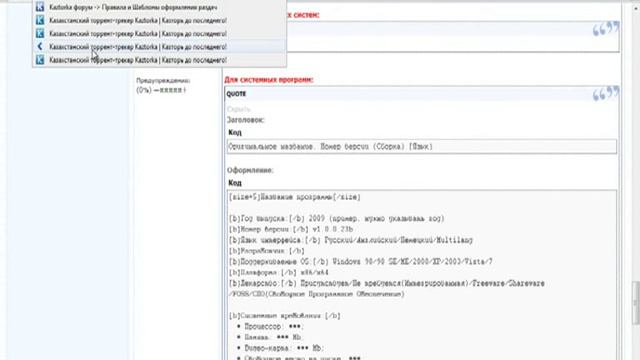Click the K favicon of the last history entry
The height and width of the screenshot is (360, 640).
click(x=40, y=60)
